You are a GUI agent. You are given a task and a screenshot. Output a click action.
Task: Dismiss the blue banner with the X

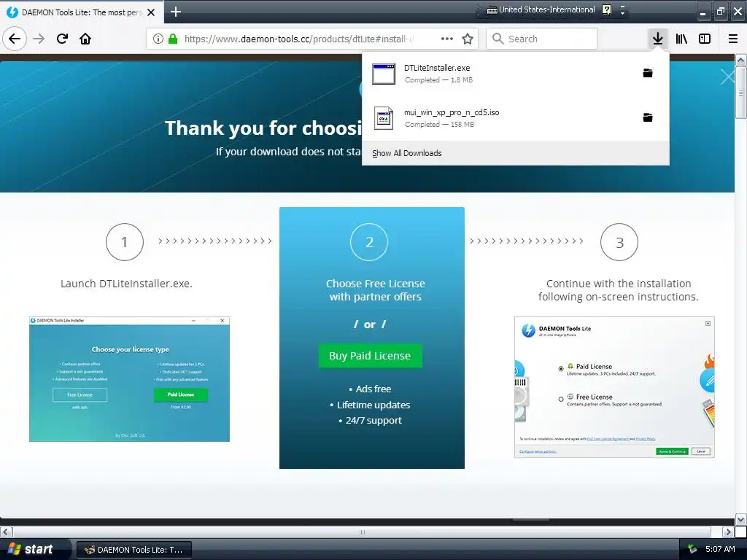coord(727,77)
